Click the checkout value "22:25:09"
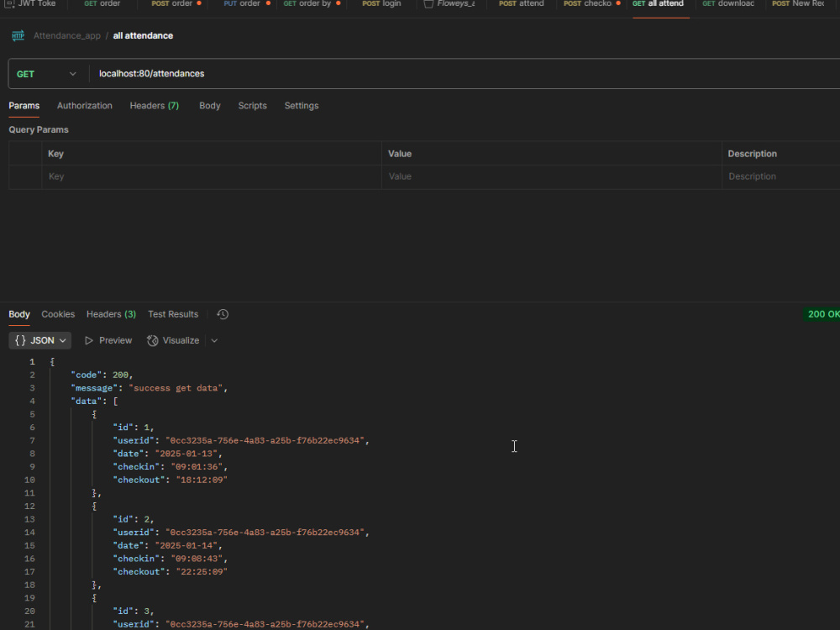Image resolution: width=840 pixels, height=630 pixels. (x=202, y=572)
